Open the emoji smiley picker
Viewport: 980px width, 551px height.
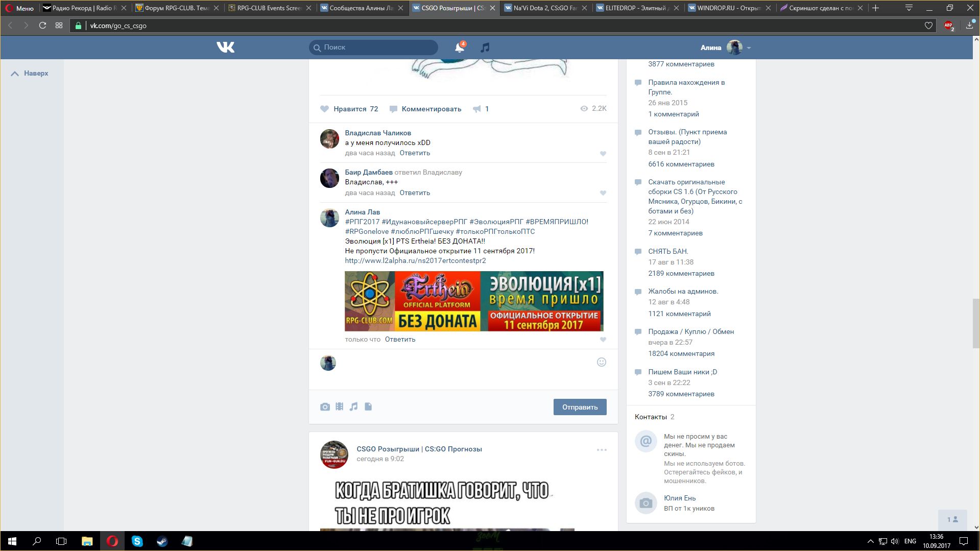pyautogui.click(x=602, y=362)
